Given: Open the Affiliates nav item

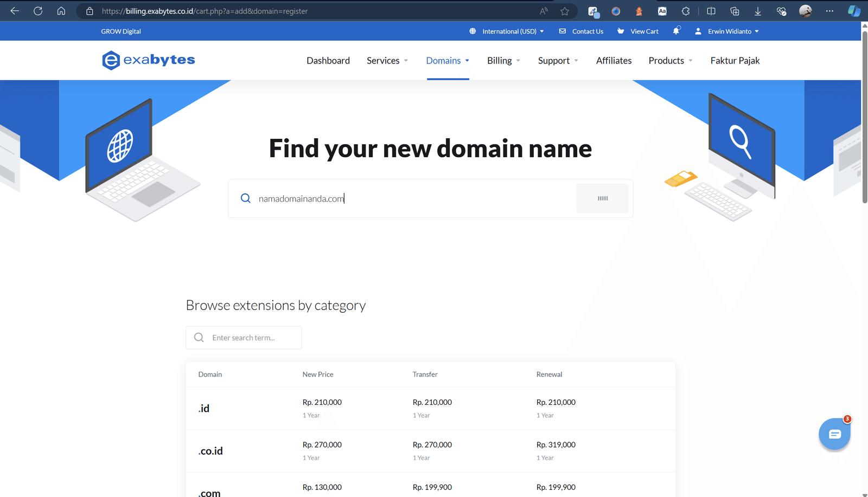Looking at the screenshot, I should (x=614, y=61).
